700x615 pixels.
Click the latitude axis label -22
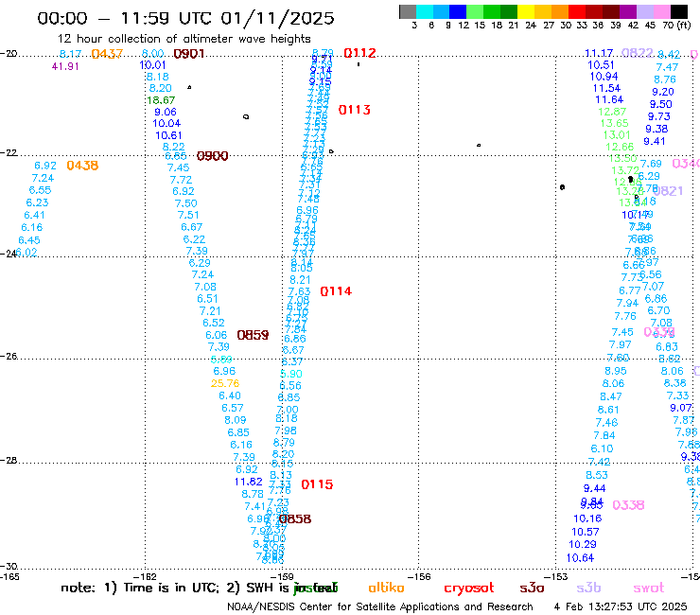9,152
